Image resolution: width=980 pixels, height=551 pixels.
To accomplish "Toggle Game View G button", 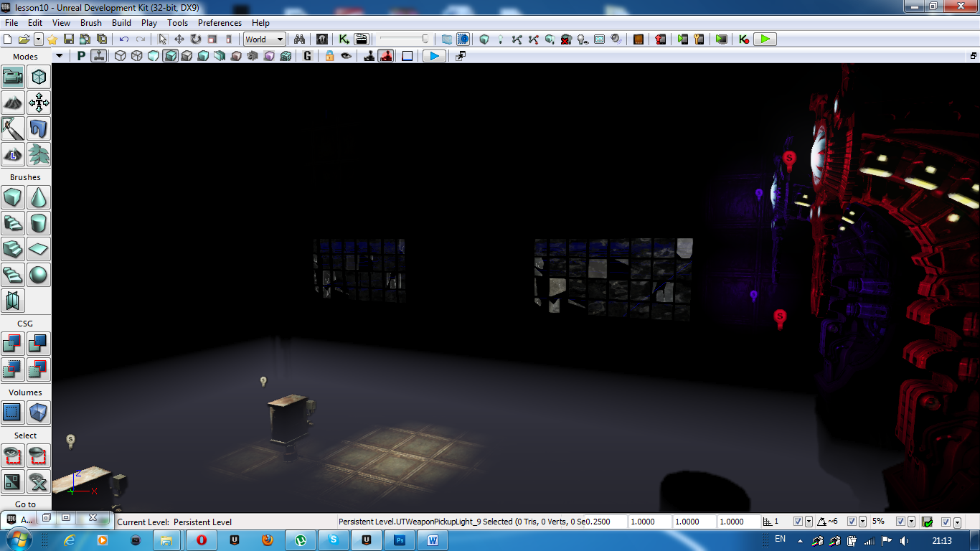I will [308, 56].
